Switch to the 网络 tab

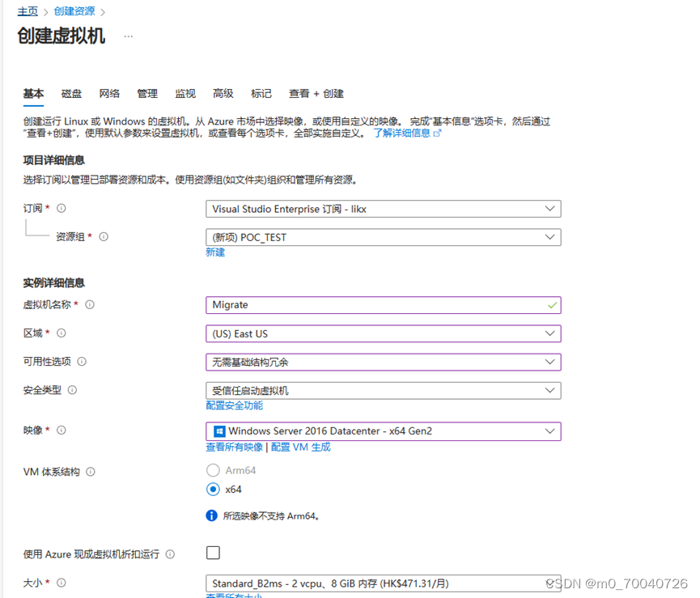coord(109,94)
